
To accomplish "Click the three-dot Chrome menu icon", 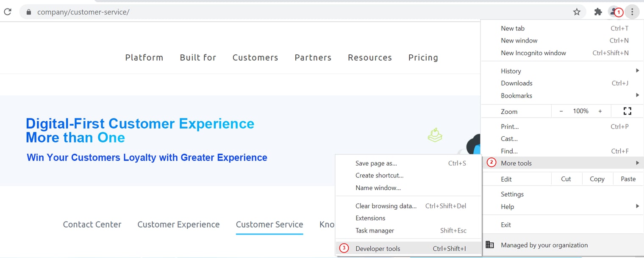I will tap(632, 12).
